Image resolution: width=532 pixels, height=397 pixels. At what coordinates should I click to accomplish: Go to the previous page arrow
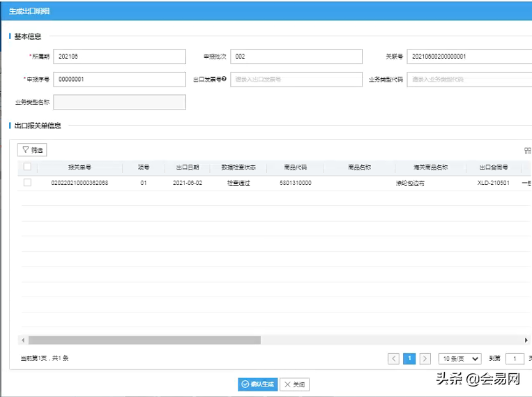click(394, 359)
